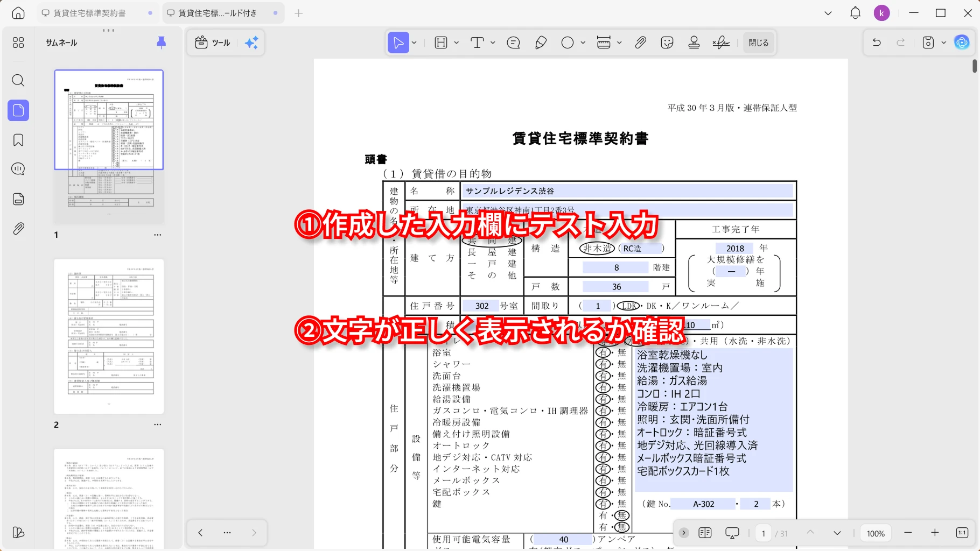Click the paperclip attachment tool in the toolbar
The width and height of the screenshot is (980, 551).
640,43
